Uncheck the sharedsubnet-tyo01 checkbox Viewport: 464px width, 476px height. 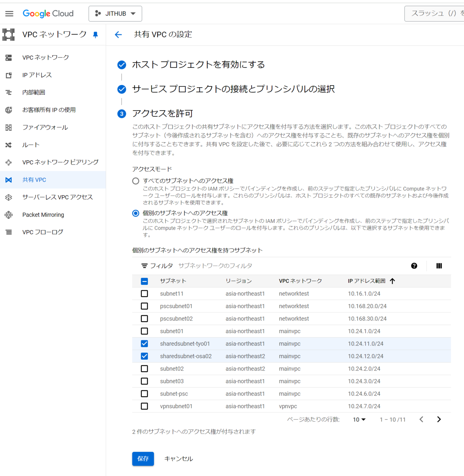click(144, 344)
